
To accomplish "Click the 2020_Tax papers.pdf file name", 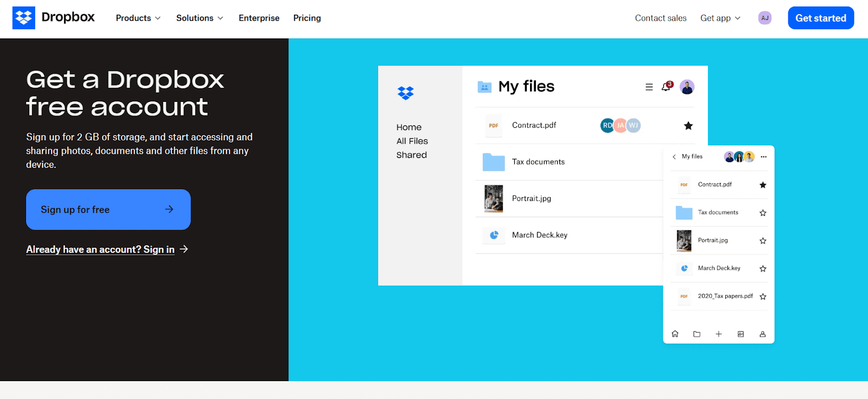I will (x=725, y=296).
